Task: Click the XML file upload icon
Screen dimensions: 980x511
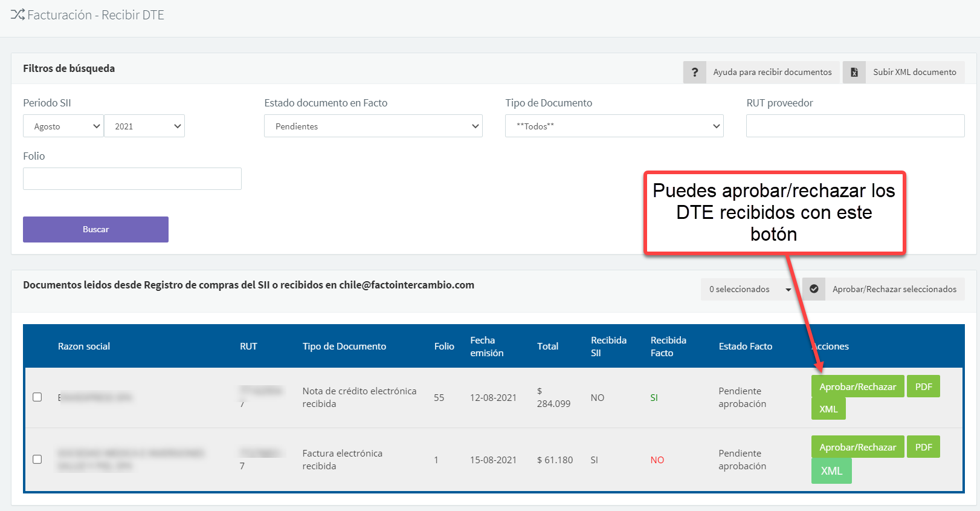Action: click(854, 72)
